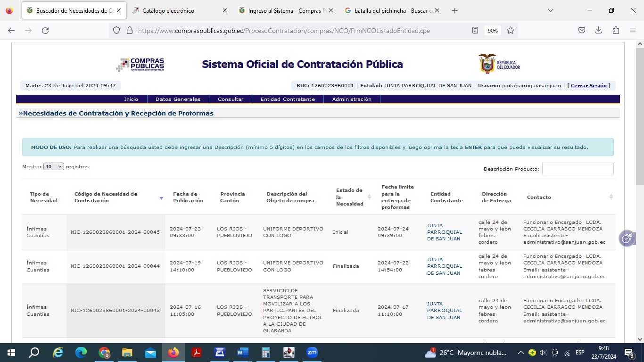Click the floating clock widget on right edge
The height and width of the screenshot is (362, 644).
pyautogui.click(x=627, y=239)
